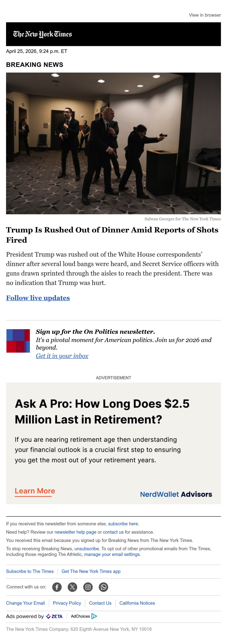Open the Facebook social icon
The image size is (227, 644).
coord(57,587)
